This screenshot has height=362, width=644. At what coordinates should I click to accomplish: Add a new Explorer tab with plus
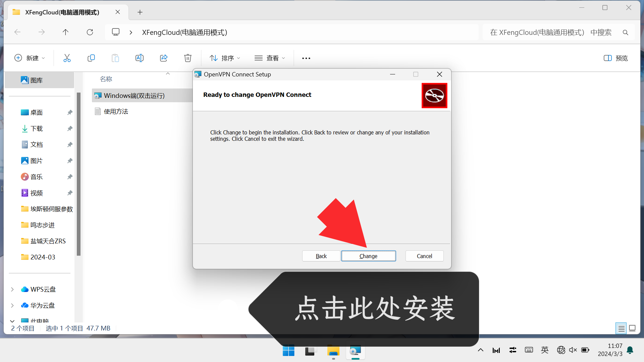pos(140,12)
